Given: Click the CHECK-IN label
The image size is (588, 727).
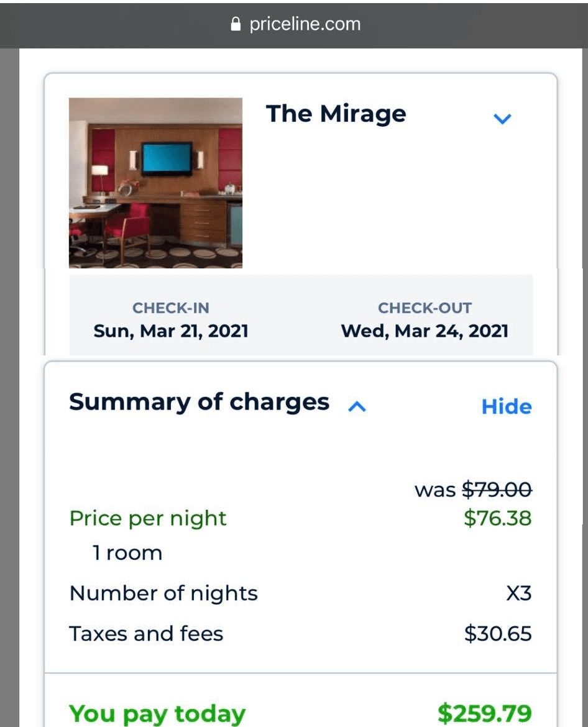Looking at the screenshot, I should coord(171,308).
